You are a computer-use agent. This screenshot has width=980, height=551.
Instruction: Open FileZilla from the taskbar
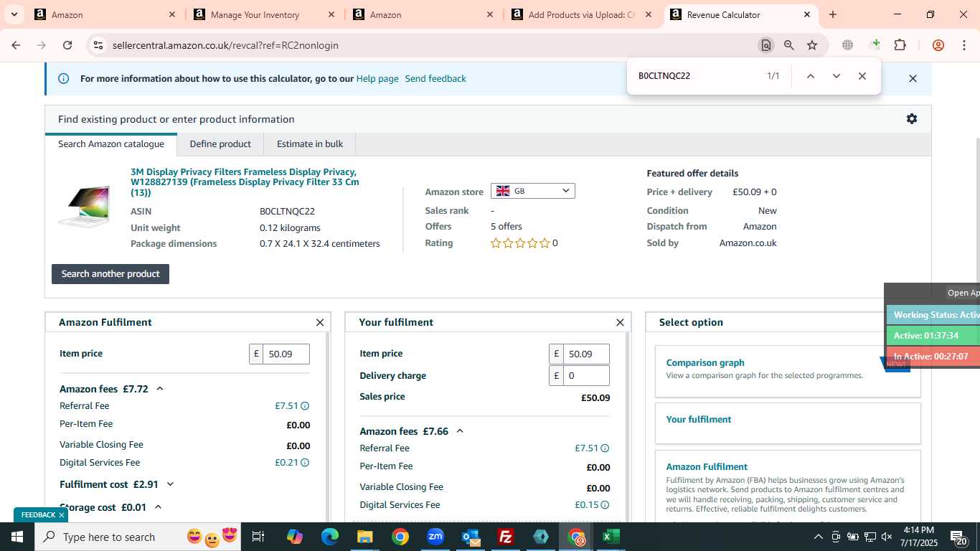[x=506, y=537]
